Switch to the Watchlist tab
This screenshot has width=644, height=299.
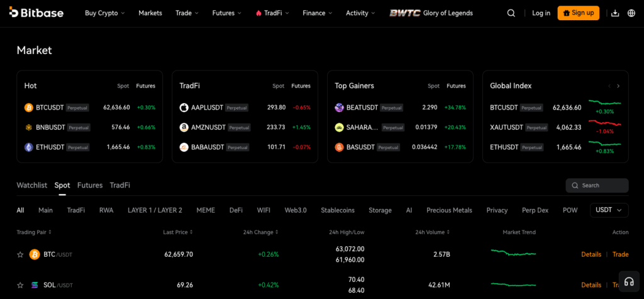31,185
